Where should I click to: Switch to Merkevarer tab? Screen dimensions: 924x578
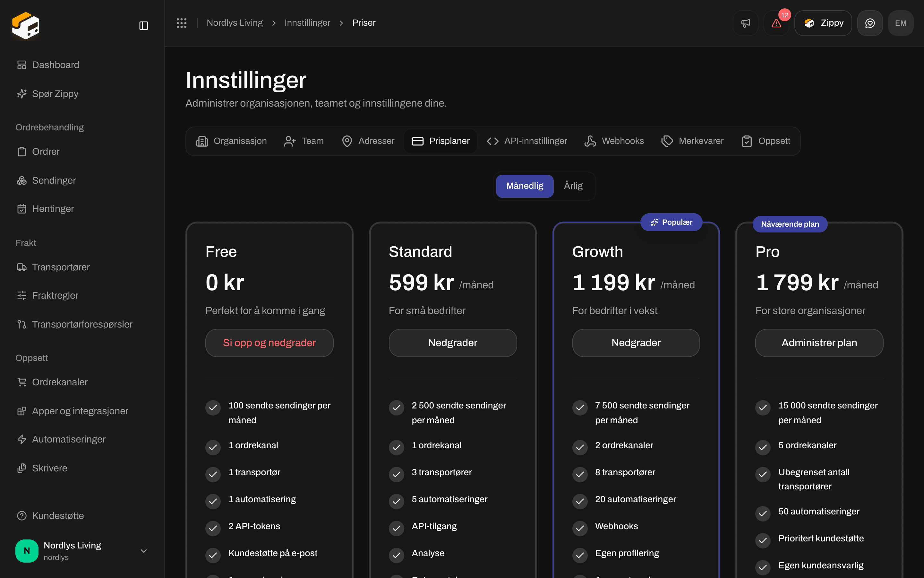693,141
